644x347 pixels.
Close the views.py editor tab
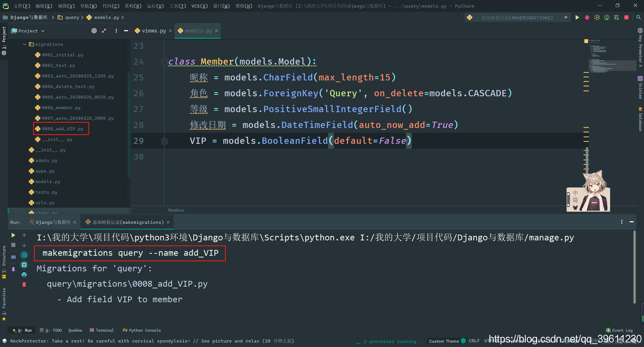pyautogui.click(x=170, y=31)
